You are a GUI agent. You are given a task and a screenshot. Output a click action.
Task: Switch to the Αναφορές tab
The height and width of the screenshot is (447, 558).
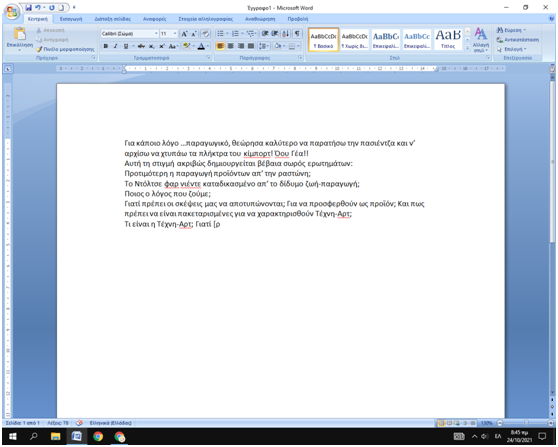154,19
